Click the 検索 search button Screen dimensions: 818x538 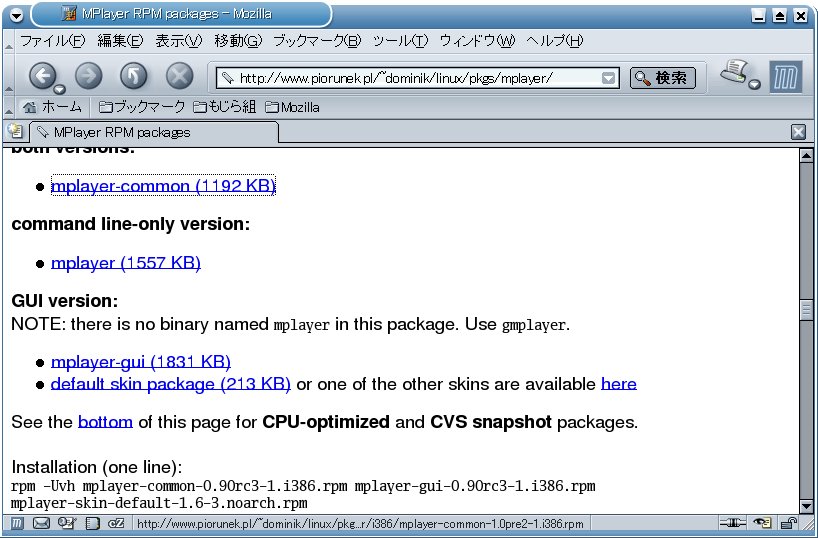pyautogui.click(x=663, y=78)
